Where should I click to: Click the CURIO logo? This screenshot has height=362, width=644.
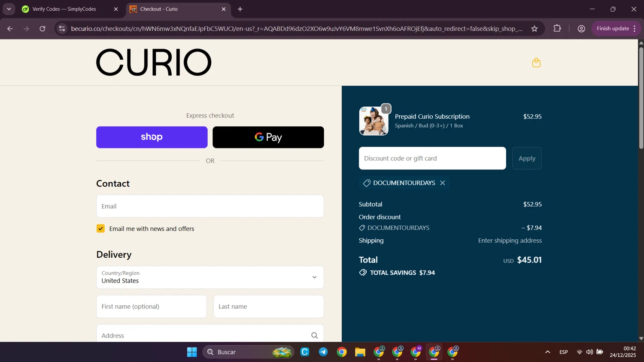point(154,62)
